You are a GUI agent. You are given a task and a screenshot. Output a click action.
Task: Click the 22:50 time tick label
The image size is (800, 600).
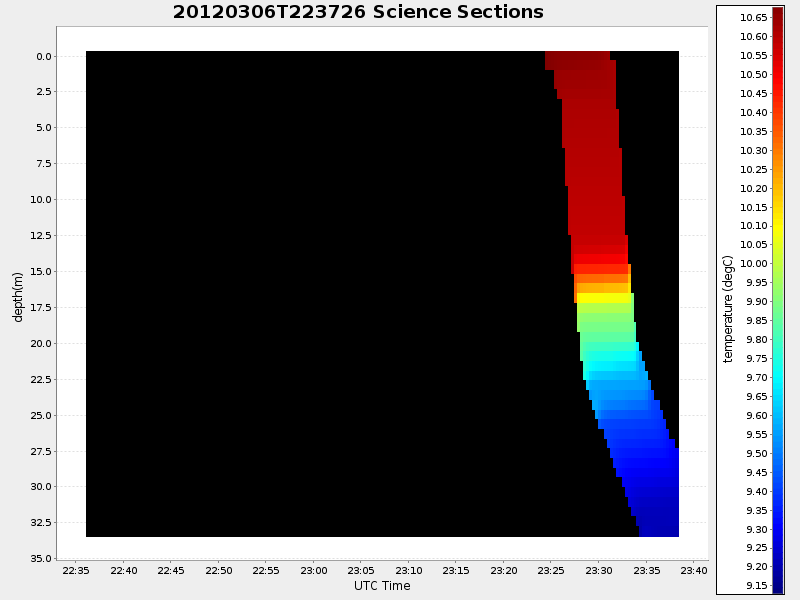click(x=219, y=570)
